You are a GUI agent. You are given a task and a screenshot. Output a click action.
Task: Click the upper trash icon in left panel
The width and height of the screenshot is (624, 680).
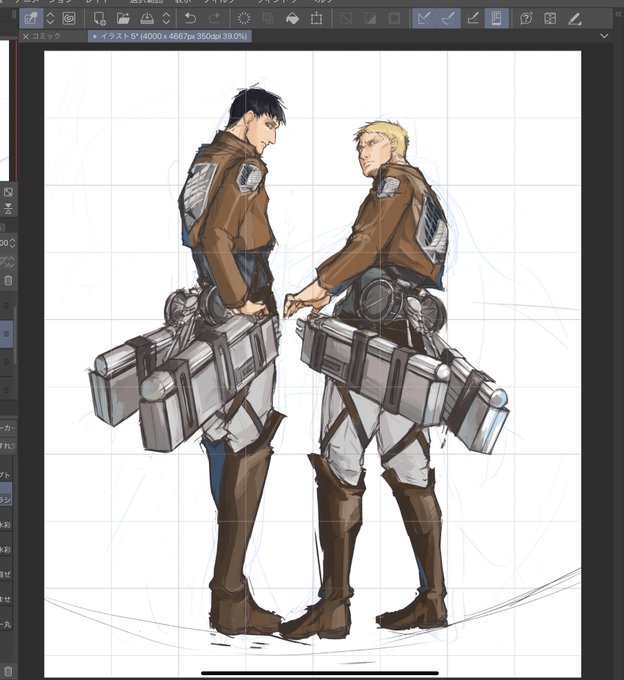point(8,281)
